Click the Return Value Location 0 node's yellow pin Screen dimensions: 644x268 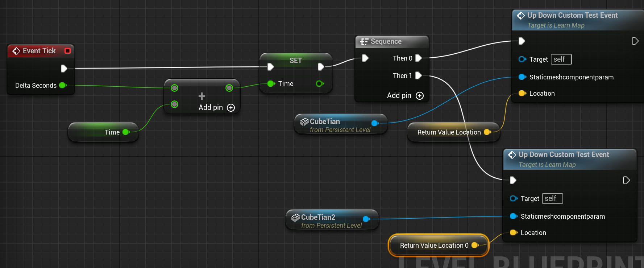click(x=475, y=246)
